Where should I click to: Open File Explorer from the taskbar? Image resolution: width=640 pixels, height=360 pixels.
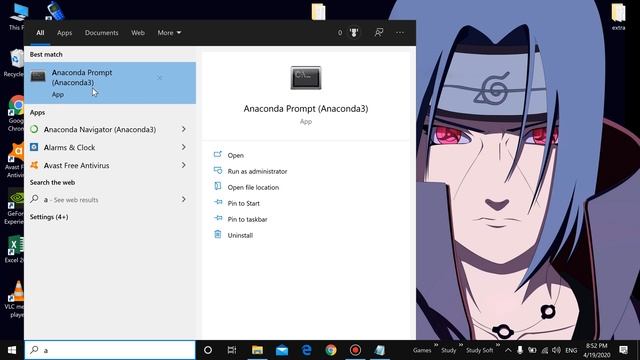[x=257, y=350]
